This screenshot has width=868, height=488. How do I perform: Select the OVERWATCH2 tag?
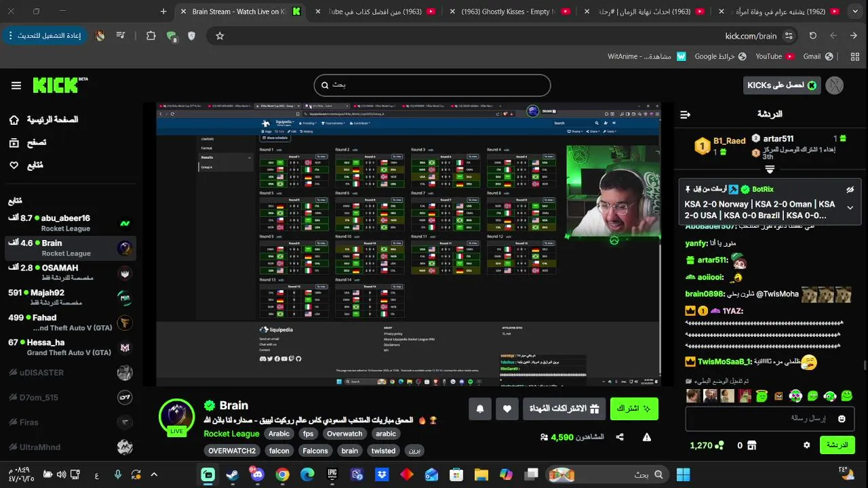point(232,451)
